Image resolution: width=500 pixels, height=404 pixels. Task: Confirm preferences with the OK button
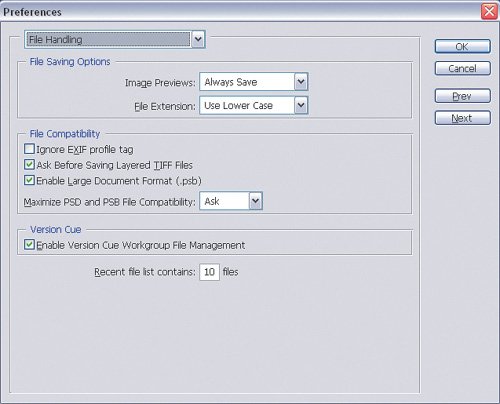coord(462,46)
